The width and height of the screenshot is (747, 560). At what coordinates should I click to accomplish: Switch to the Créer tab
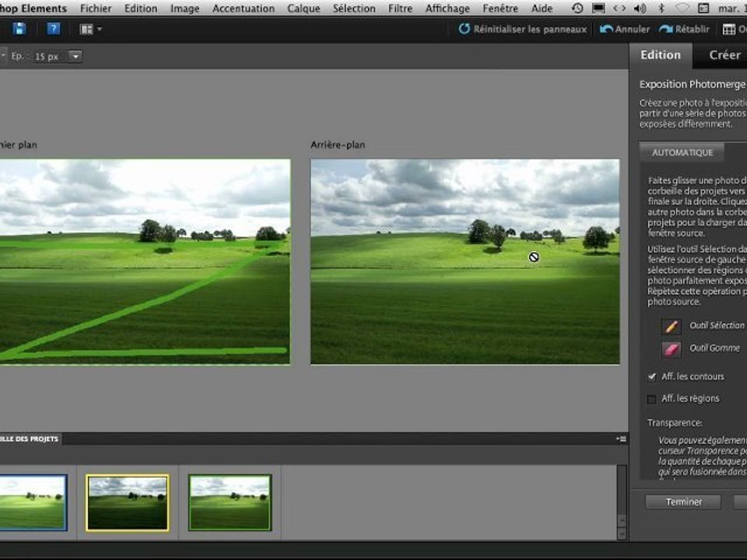724,55
